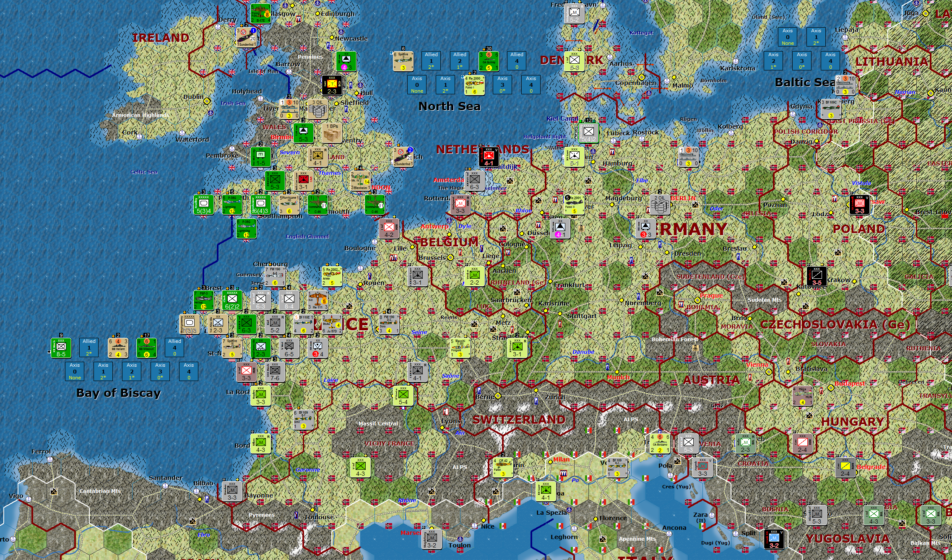Click North Sea Allied 1 section box

click(431, 61)
